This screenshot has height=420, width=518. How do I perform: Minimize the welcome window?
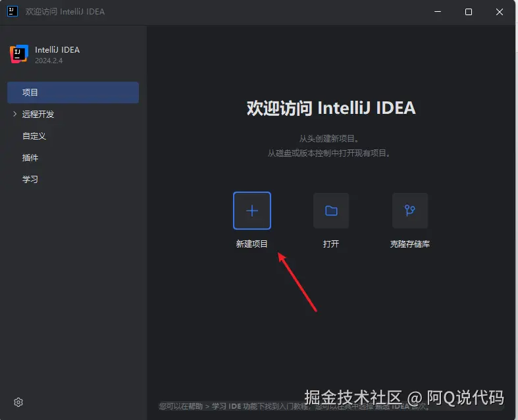pyautogui.click(x=438, y=12)
